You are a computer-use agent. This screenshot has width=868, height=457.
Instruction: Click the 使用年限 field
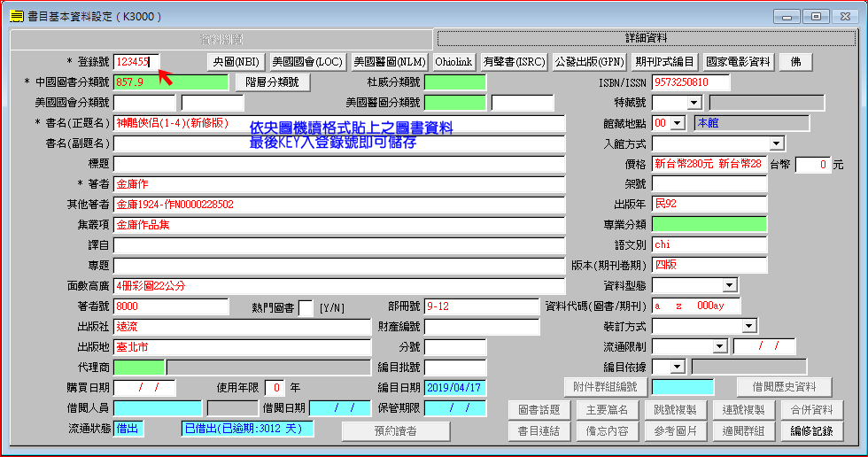click(275, 388)
